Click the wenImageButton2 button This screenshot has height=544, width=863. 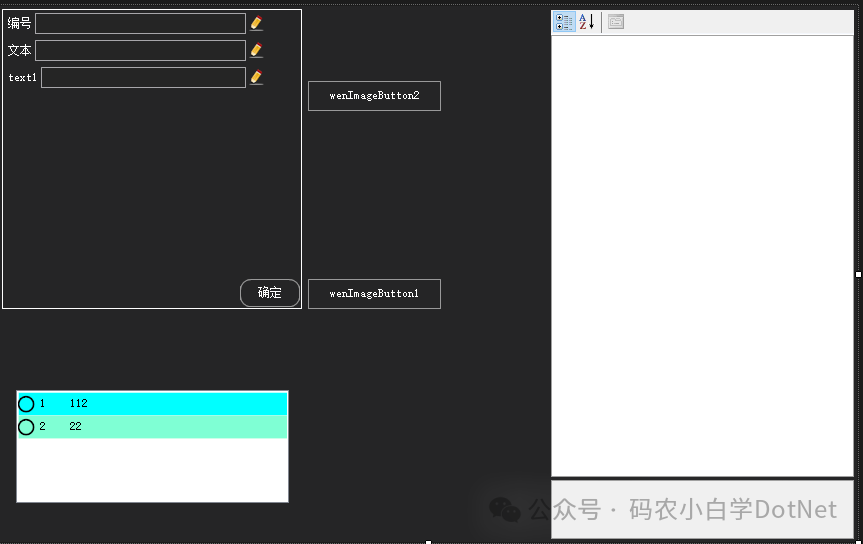[374, 96]
